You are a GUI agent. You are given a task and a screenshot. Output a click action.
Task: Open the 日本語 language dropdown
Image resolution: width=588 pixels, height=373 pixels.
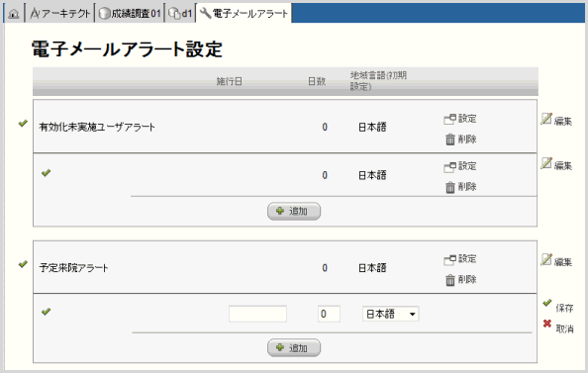pos(390,314)
